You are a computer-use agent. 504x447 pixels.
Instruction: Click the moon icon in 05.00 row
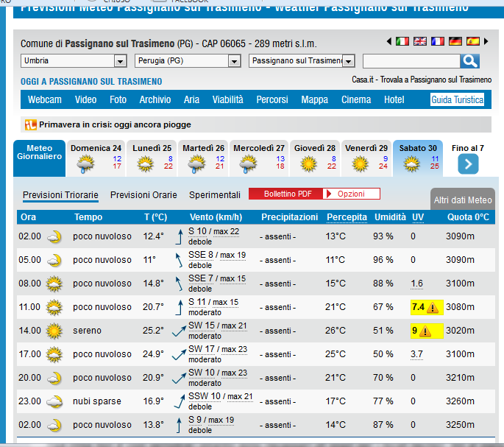tap(54, 261)
